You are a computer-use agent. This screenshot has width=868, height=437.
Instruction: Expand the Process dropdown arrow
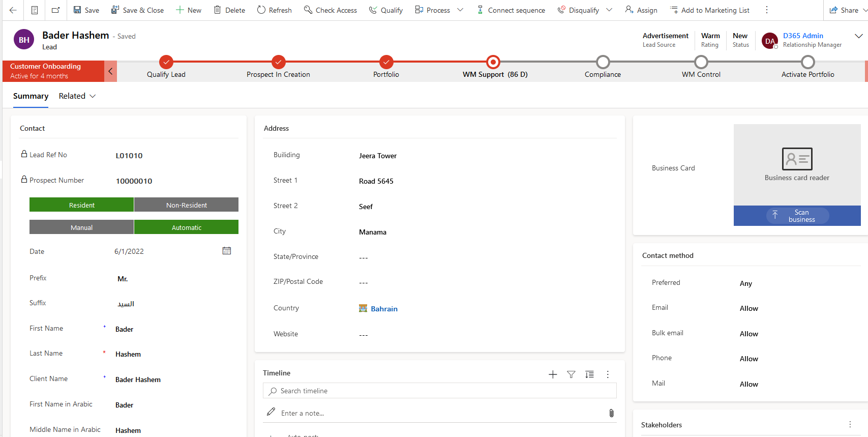tap(460, 10)
